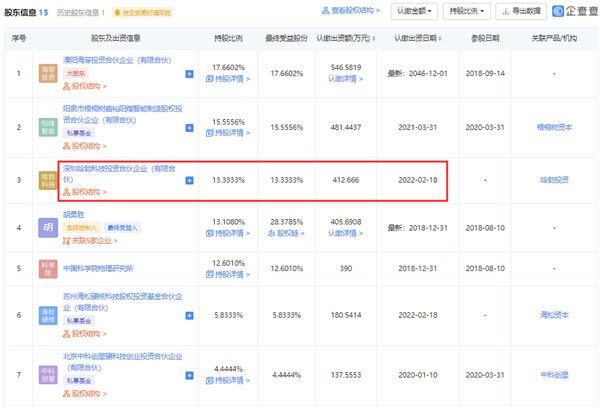Screen dimensions: 600x408
Task: Select the 股东信息 tab
Action: pos(22,12)
